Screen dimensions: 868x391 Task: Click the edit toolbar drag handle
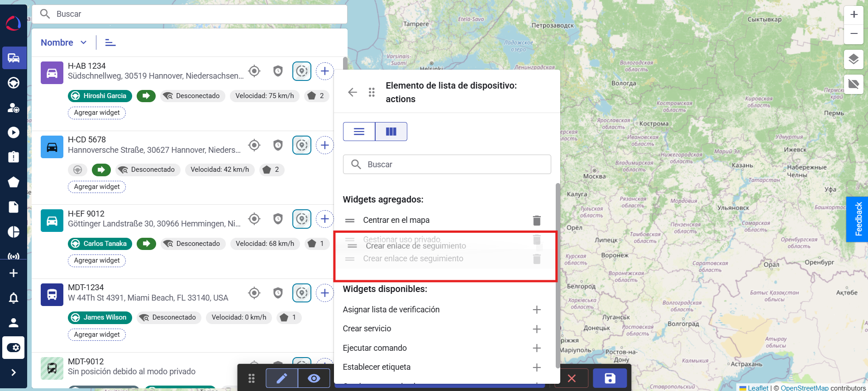252,378
